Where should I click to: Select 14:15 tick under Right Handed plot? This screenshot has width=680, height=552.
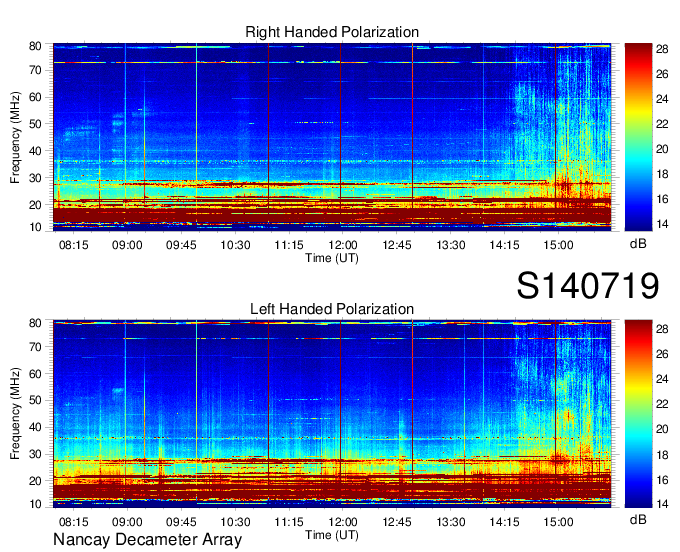pyautogui.click(x=504, y=245)
